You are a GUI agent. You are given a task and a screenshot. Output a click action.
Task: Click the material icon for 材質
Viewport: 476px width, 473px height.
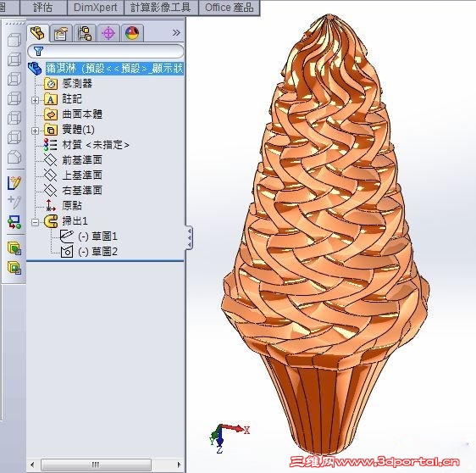pyautogui.click(x=50, y=145)
